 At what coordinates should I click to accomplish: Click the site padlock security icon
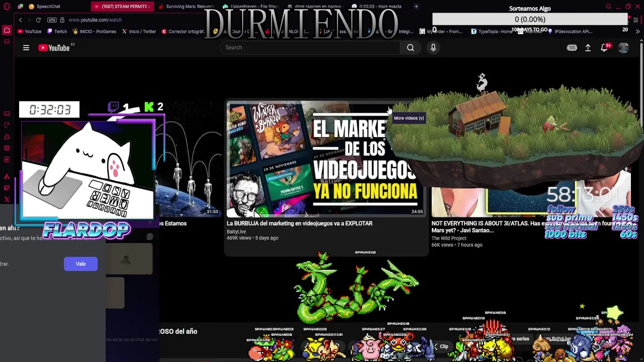coord(62,20)
